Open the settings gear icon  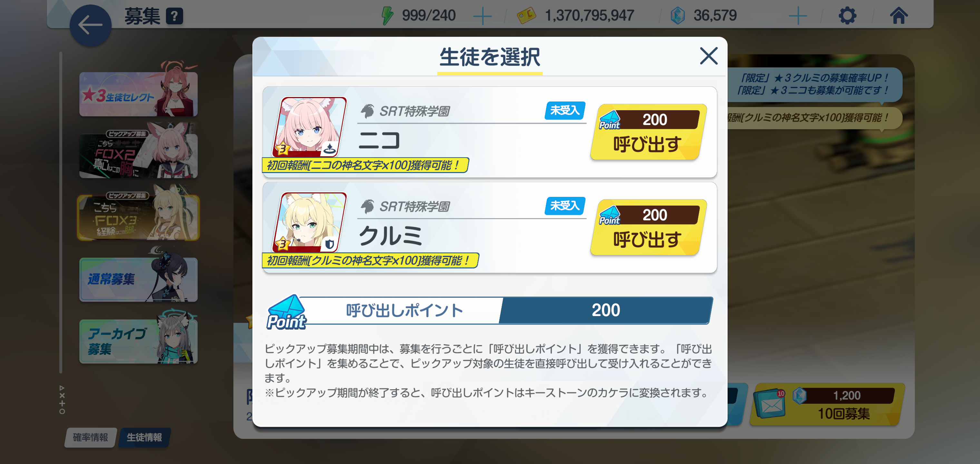pyautogui.click(x=847, y=15)
